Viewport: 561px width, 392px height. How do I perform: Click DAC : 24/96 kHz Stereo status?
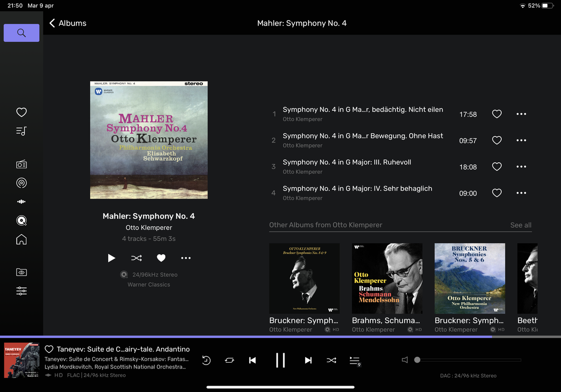(468, 375)
